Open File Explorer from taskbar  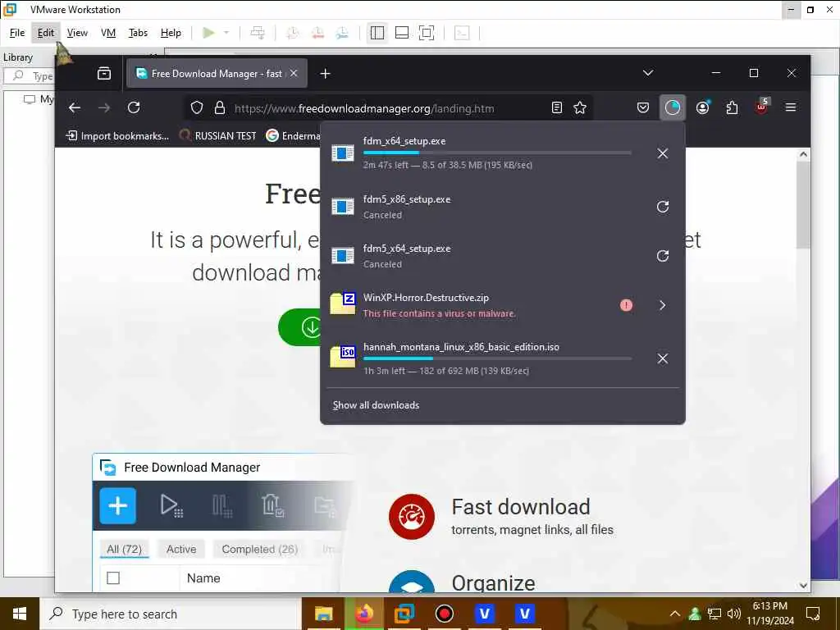pos(323,614)
